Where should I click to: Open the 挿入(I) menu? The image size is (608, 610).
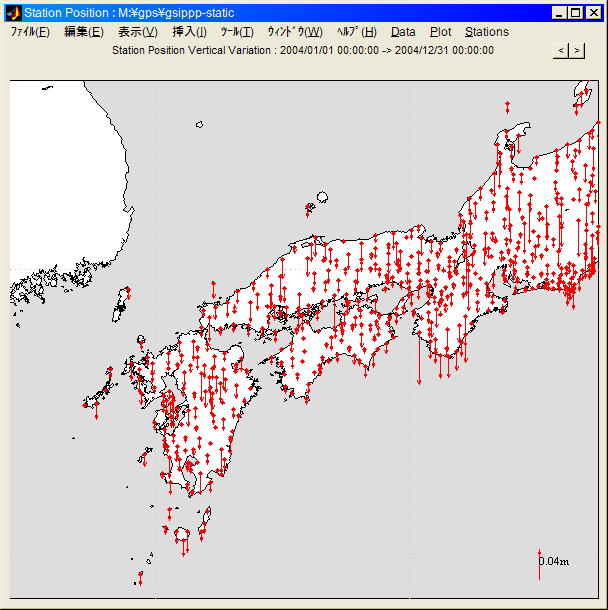190,32
